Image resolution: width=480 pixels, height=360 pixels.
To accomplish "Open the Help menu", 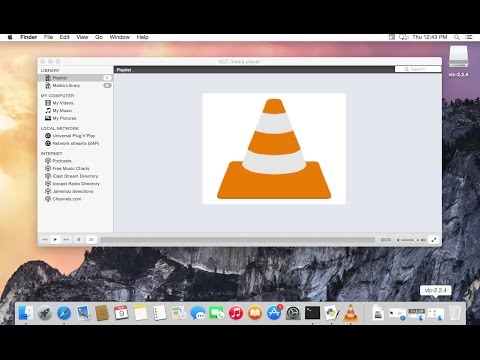I will click(142, 37).
